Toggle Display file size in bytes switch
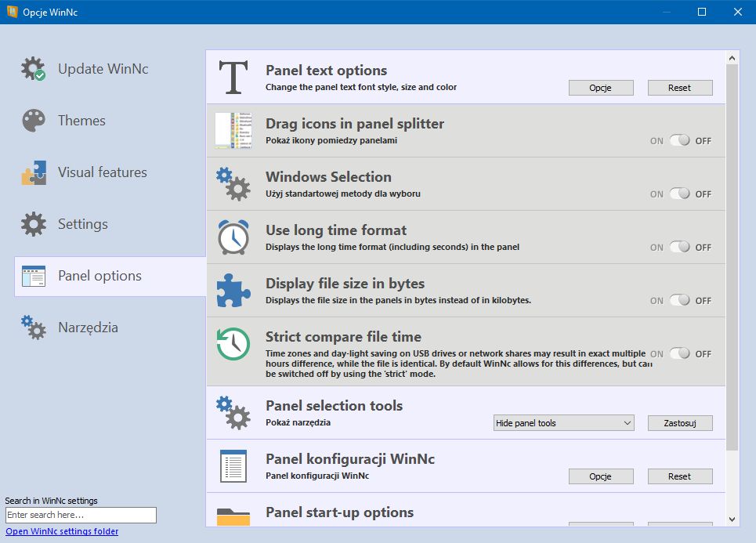Viewport: 756px width, 543px height. click(x=680, y=300)
